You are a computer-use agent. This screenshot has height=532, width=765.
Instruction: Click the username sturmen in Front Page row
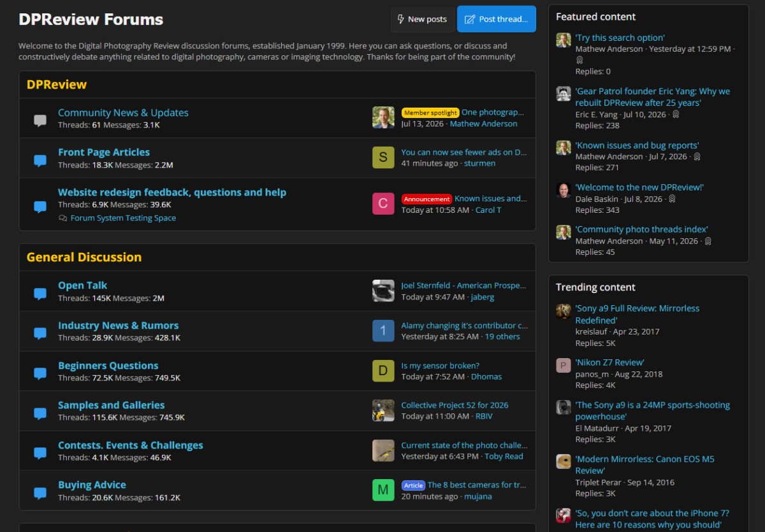coord(479,163)
